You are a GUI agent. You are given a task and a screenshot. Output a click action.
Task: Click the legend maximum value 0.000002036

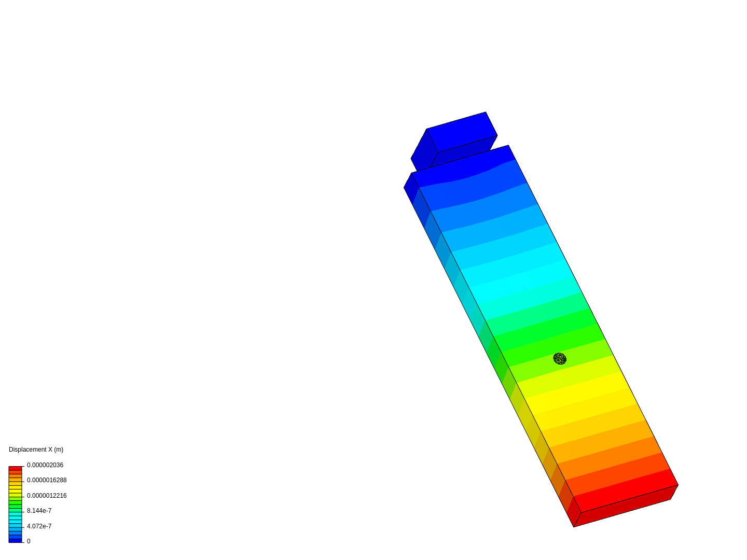tap(45, 465)
